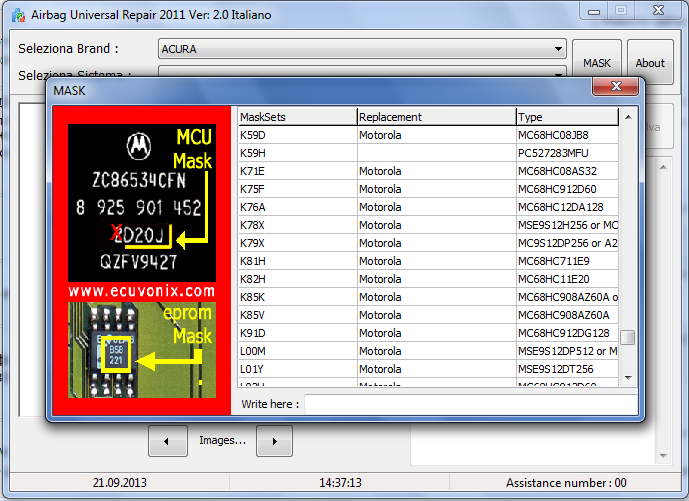
Task: Click the MC68HC711E9 type cell
Action: (567, 261)
